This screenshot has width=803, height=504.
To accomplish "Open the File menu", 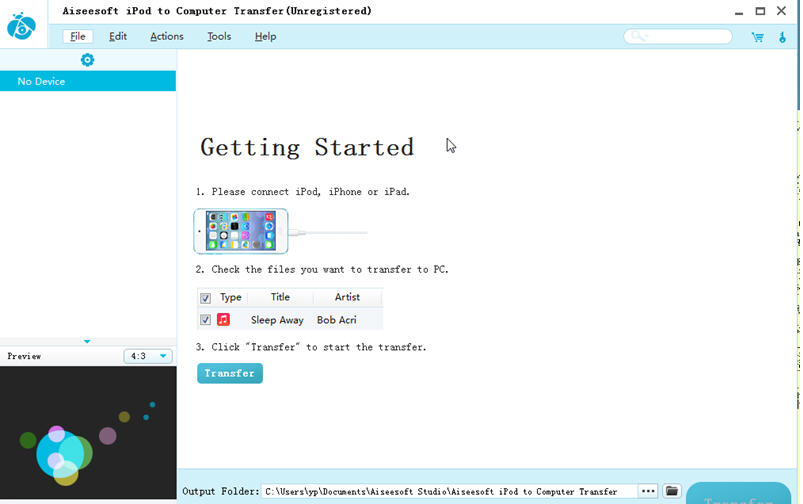I will (78, 36).
